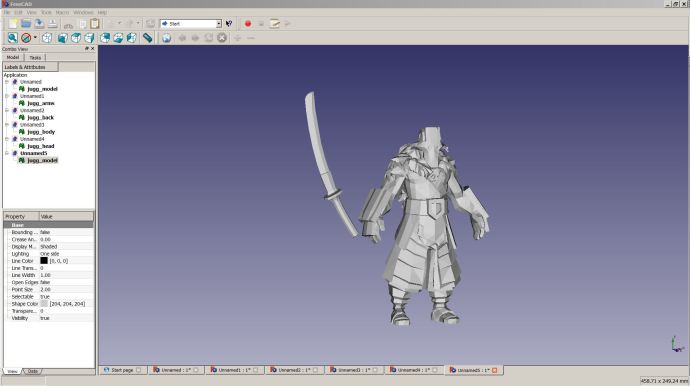Switch to the Unnamed4 : 1* document tab

(x=413, y=370)
